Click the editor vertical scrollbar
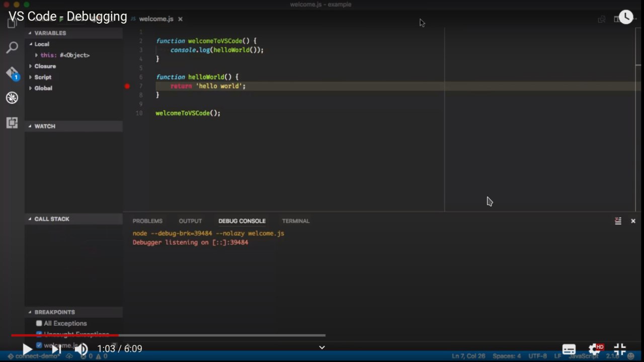This screenshot has width=644, height=362. tap(638, 119)
